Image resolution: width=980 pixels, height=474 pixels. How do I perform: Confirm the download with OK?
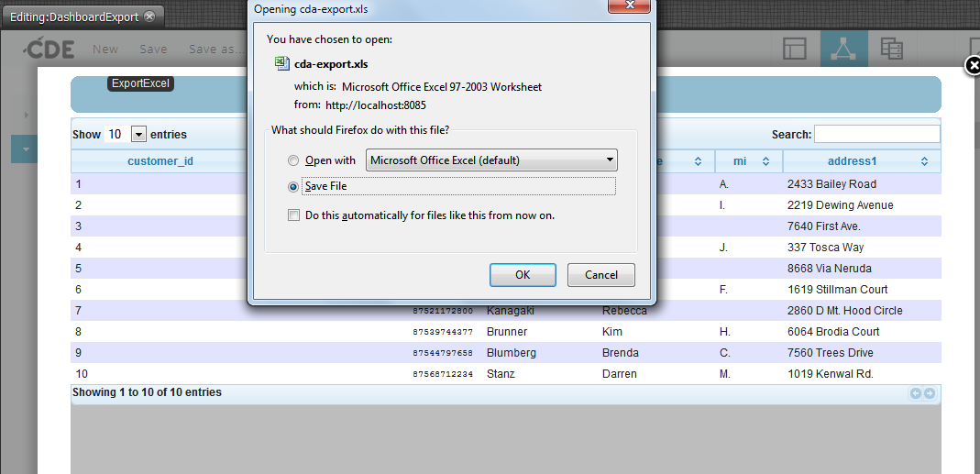point(523,274)
